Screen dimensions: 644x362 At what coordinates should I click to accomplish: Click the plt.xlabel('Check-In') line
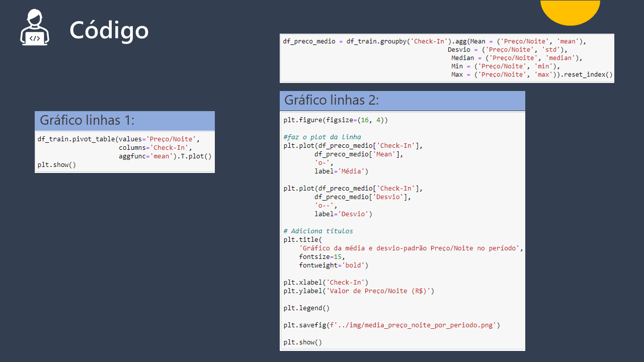pos(326,283)
